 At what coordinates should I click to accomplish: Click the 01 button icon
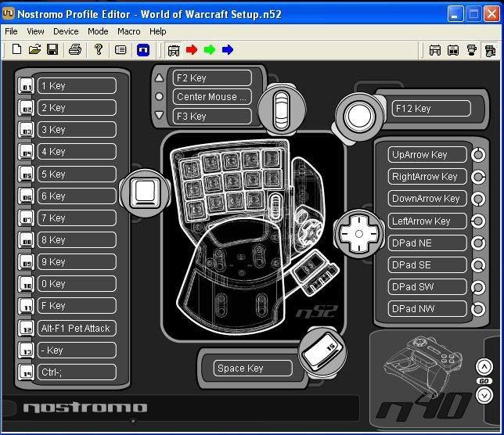pos(27,86)
